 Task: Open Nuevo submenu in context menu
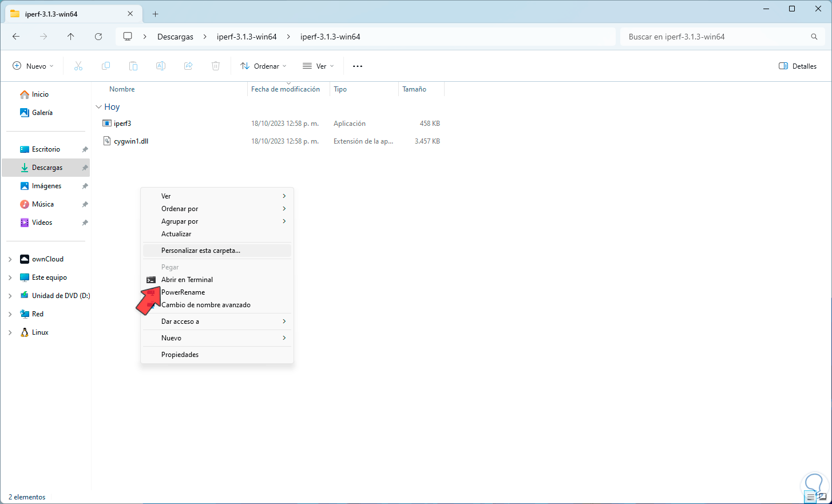point(217,338)
